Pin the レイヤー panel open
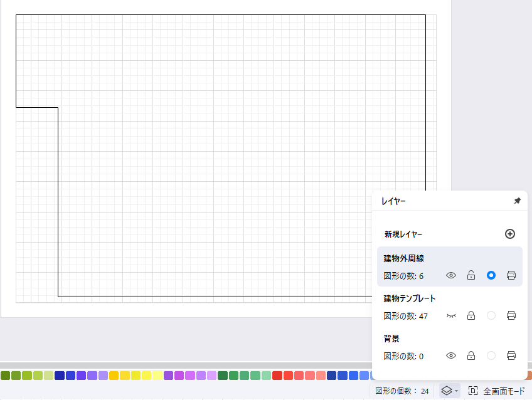Viewport: 532px width, 400px height. pos(517,201)
